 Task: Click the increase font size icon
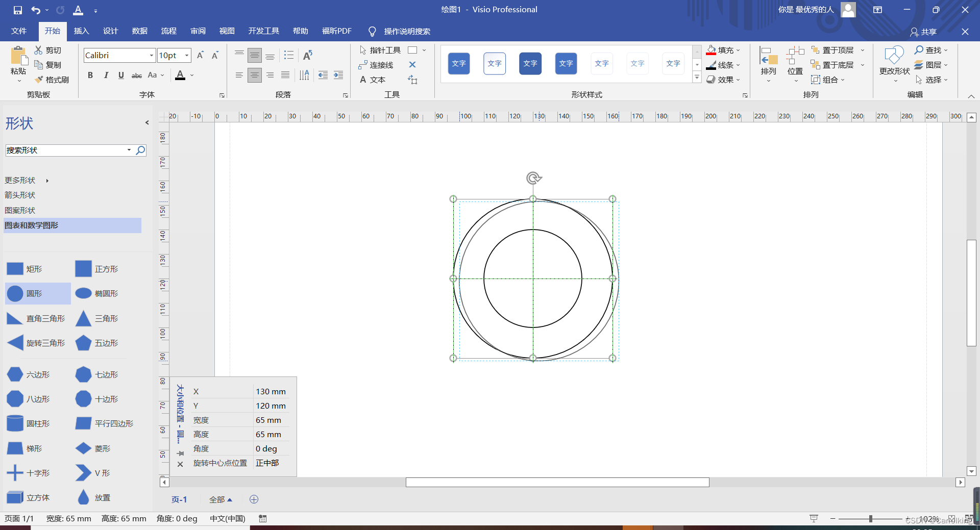[x=200, y=55]
